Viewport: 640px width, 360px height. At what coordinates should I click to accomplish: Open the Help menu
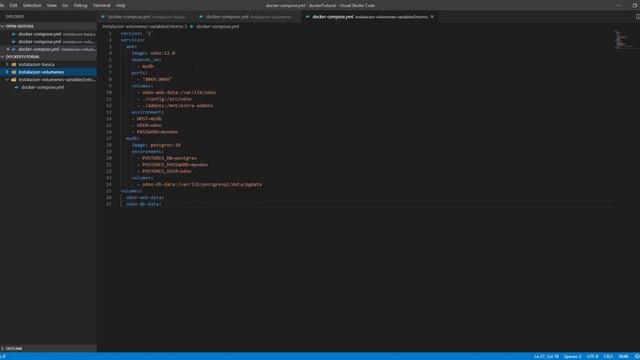(121, 5)
